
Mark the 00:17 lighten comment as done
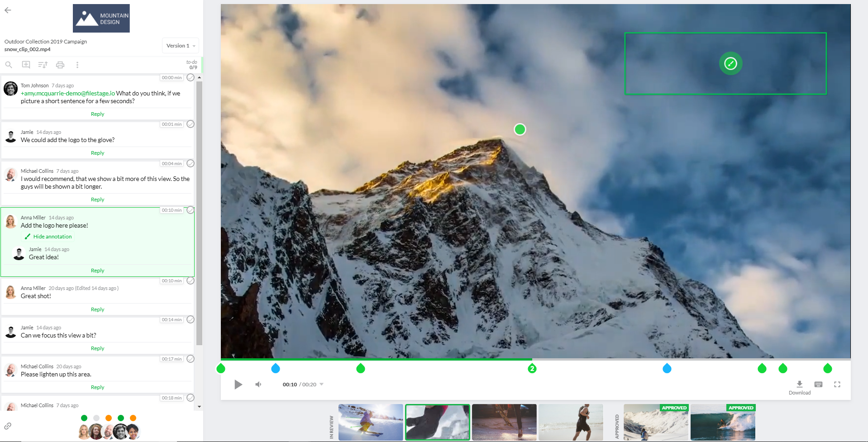pyautogui.click(x=191, y=359)
